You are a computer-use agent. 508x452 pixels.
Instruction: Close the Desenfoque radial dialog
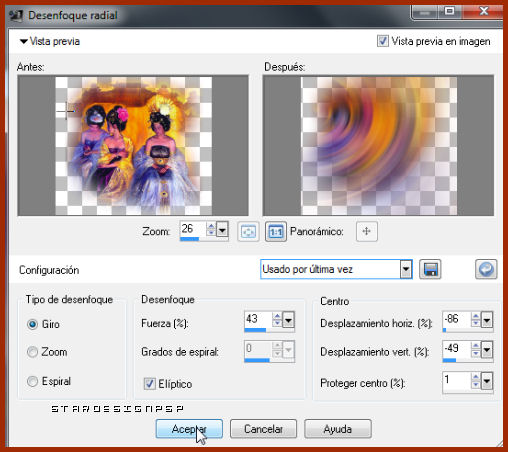[x=483, y=11]
